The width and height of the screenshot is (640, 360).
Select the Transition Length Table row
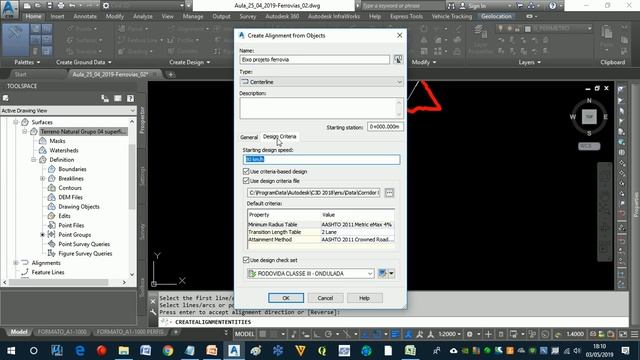pos(321,232)
